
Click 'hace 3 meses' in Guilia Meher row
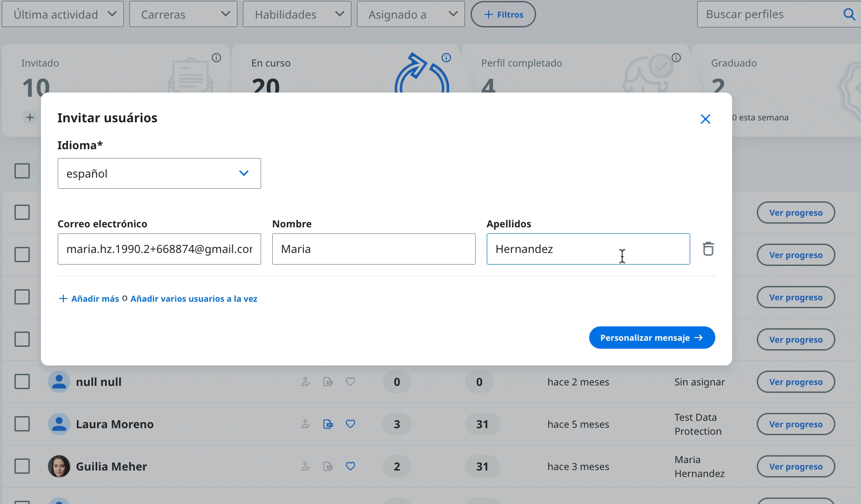(x=578, y=466)
